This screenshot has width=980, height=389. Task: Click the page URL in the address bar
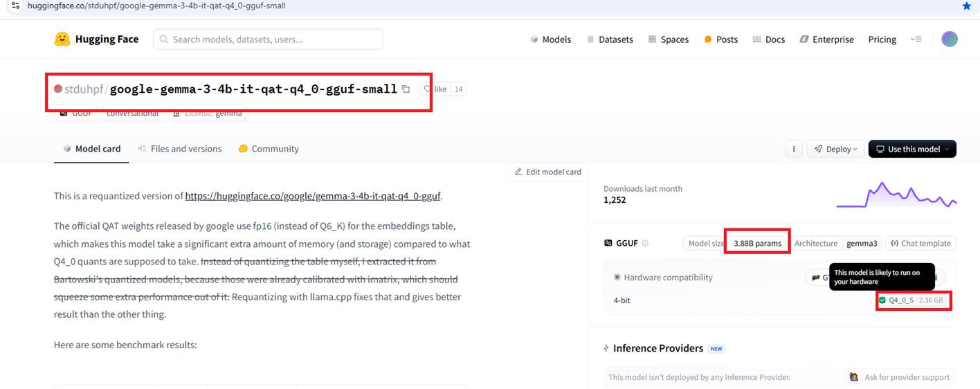(156, 6)
